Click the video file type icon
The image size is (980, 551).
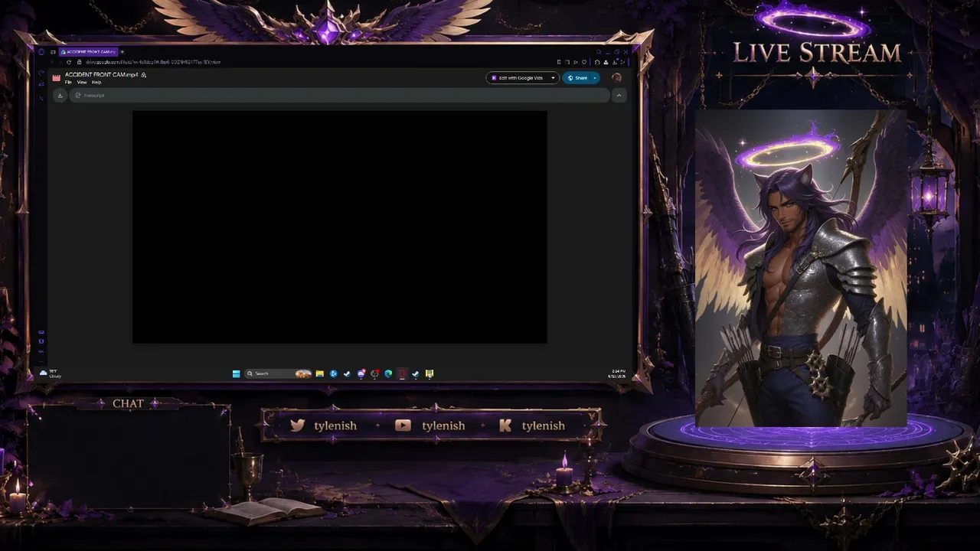click(x=57, y=77)
